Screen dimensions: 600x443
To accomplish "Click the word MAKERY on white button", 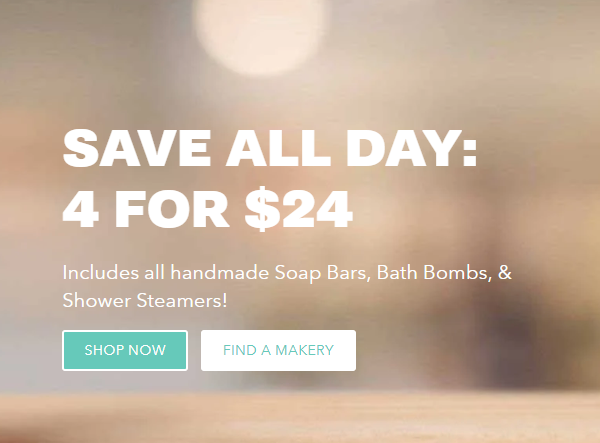I will tap(305, 350).
